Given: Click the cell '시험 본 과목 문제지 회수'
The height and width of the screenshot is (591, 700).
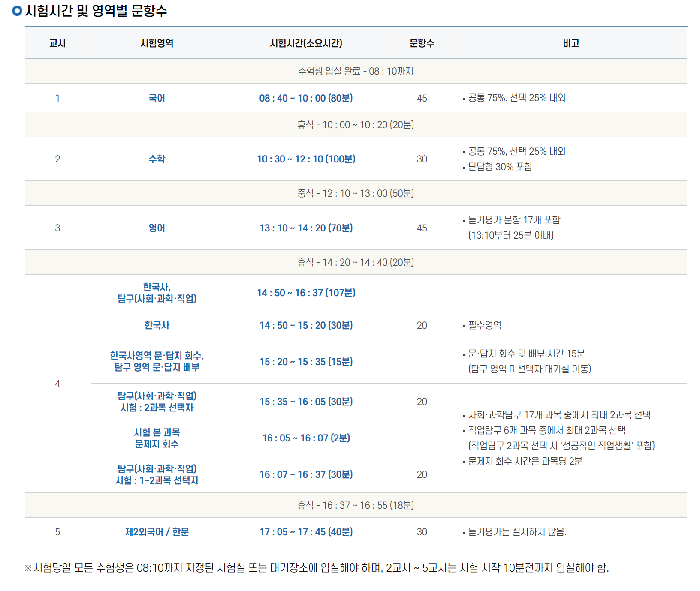Looking at the screenshot, I should pos(157,438).
